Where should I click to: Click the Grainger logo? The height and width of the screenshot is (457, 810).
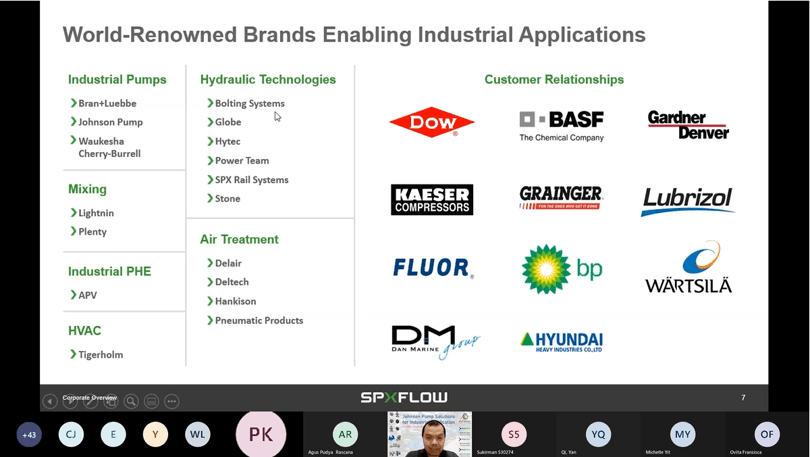click(561, 197)
